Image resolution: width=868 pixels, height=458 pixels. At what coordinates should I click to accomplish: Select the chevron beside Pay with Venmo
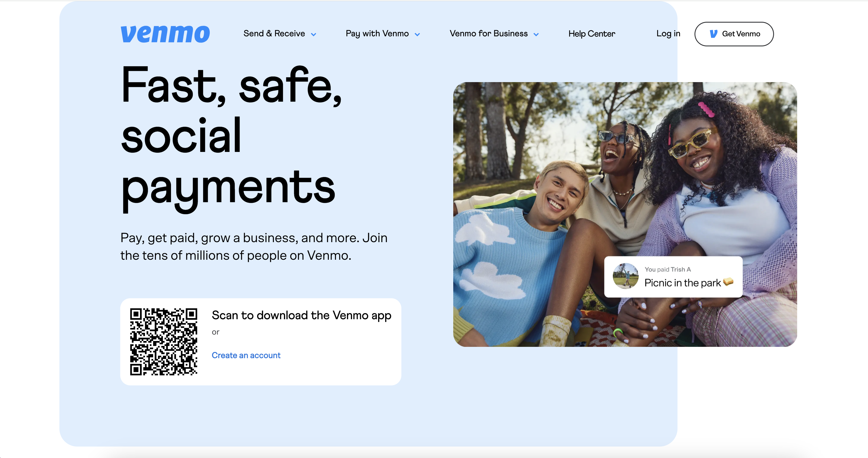(x=418, y=34)
